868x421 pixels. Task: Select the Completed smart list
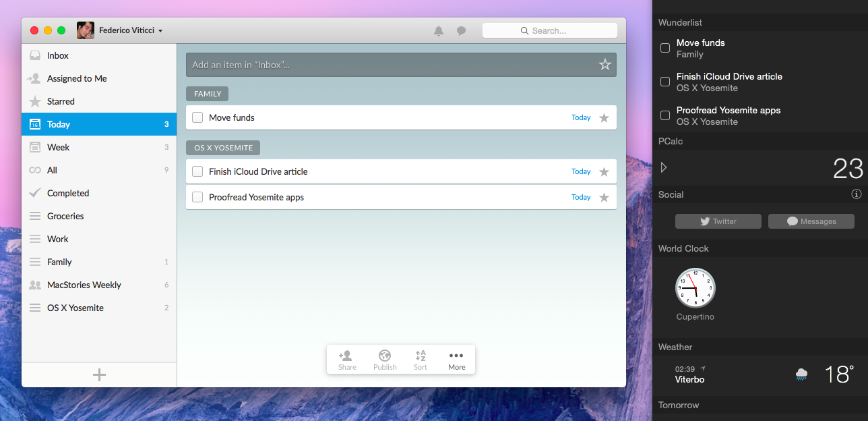99,193
